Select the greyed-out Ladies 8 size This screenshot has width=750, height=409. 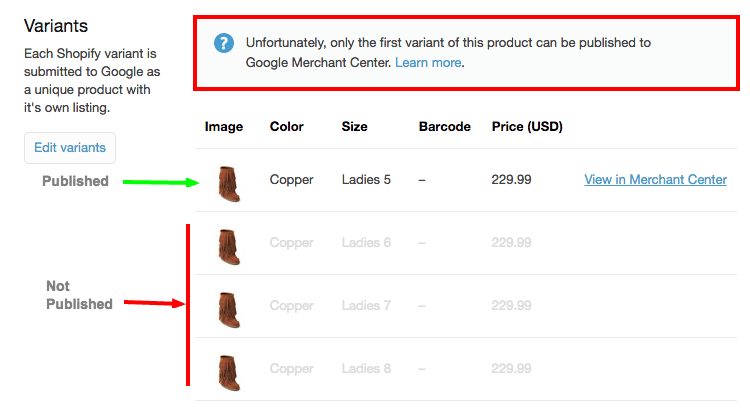coord(366,368)
